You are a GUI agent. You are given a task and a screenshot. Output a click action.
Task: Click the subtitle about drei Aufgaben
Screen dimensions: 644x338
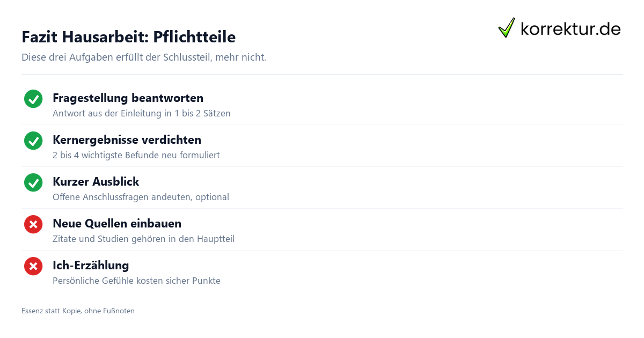click(144, 57)
